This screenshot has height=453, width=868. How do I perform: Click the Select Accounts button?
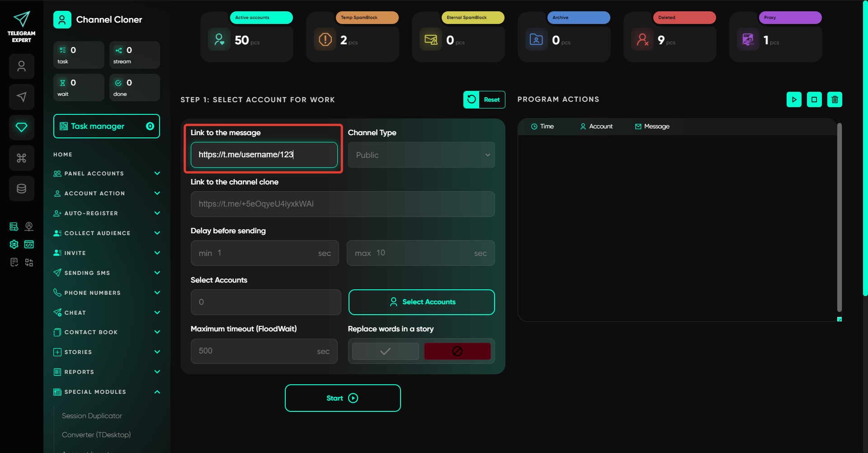pyautogui.click(x=421, y=302)
